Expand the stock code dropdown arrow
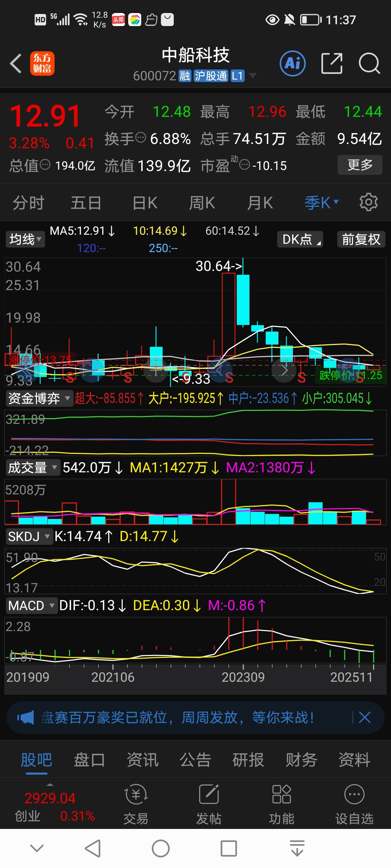This screenshot has width=391, height=868. pos(253,76)
